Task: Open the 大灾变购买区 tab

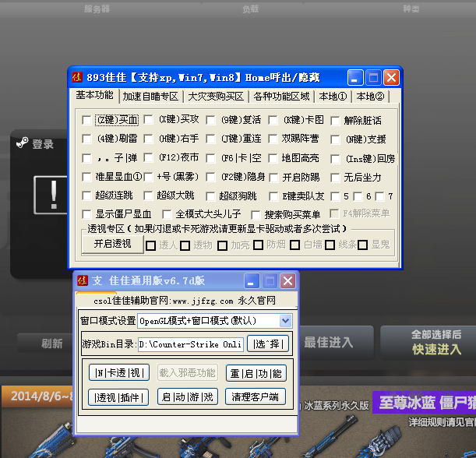Action: pyautogui.click(x=215, y=97)
